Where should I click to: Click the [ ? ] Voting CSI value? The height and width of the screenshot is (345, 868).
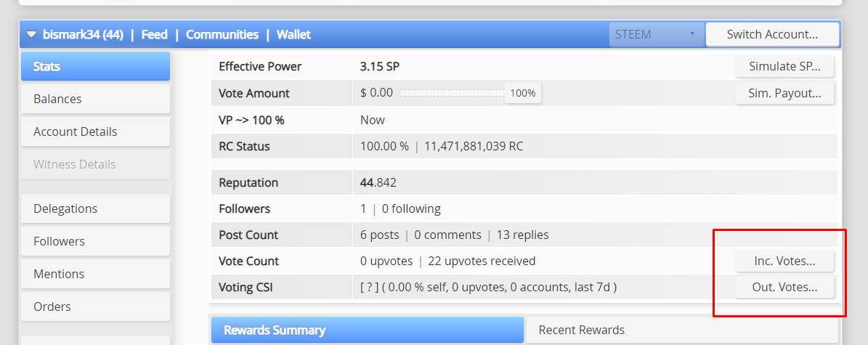[369, 288]
